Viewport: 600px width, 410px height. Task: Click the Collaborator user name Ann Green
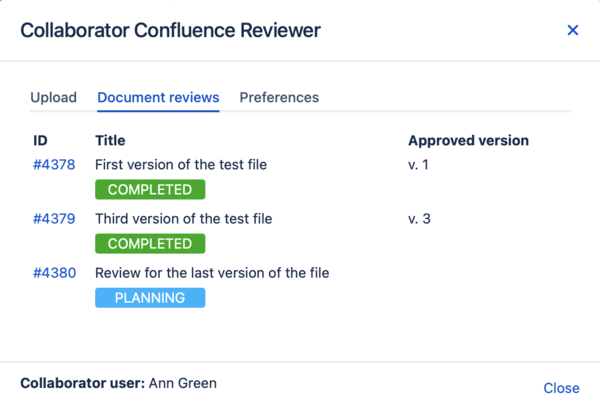pyautogui.click(x=184, y=383)
